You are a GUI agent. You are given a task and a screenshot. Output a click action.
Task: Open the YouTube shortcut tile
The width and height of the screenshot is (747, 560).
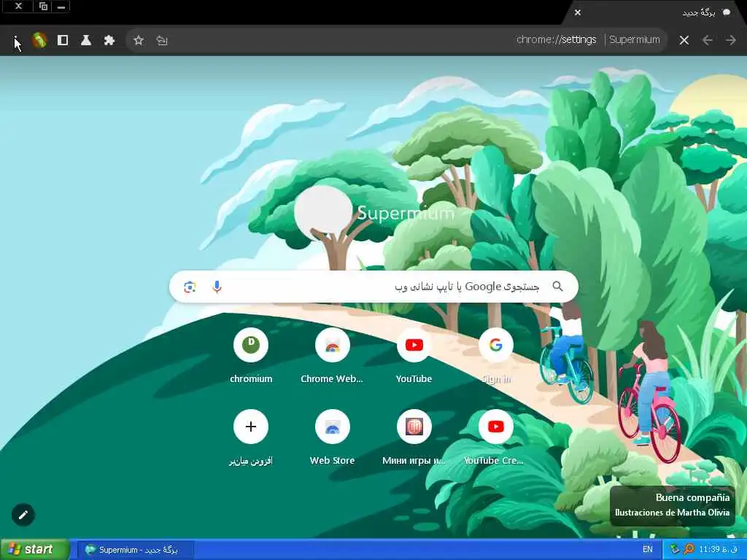[x=414, y=355]
